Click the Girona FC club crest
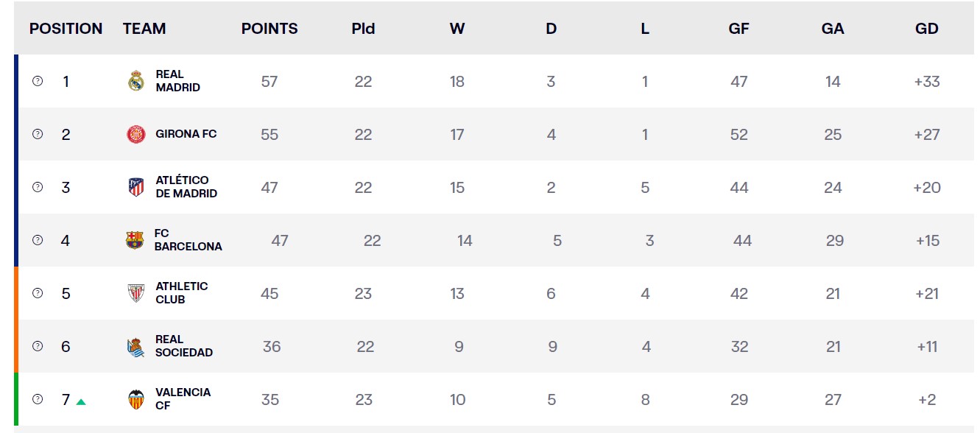This screenshot has width=980, height=433. point(136,134)
